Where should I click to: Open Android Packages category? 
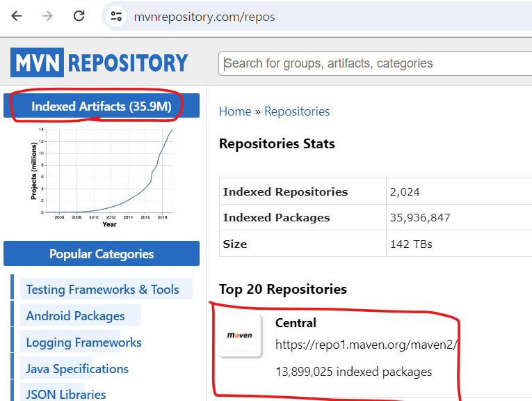(x=75, y=316)
